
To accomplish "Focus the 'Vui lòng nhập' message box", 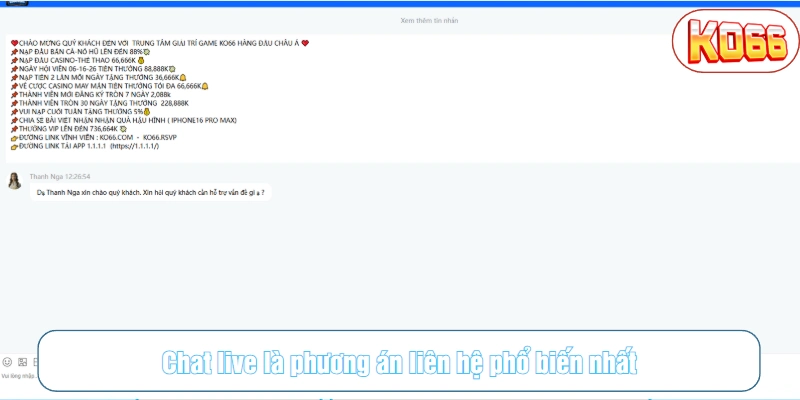I will pos(18,376).
